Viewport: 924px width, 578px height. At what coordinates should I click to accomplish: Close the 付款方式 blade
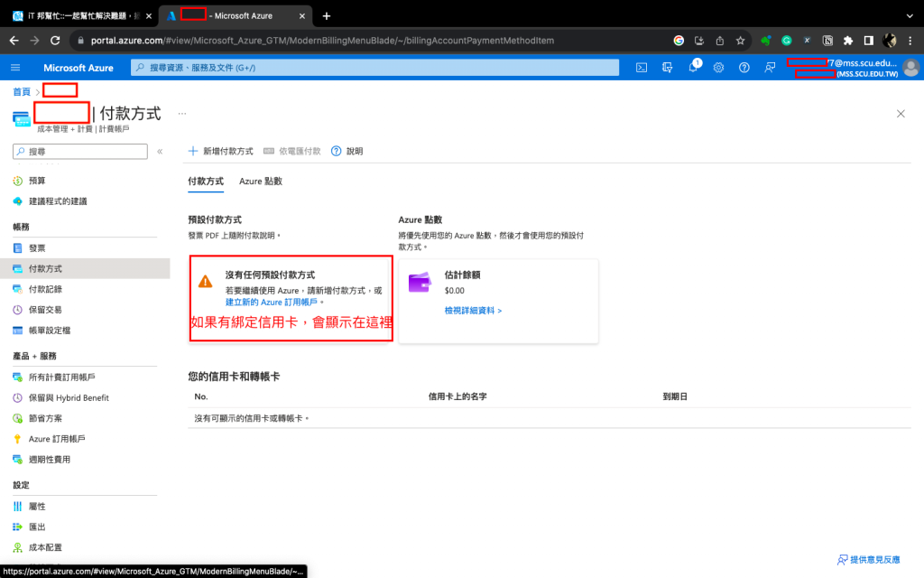901,114
